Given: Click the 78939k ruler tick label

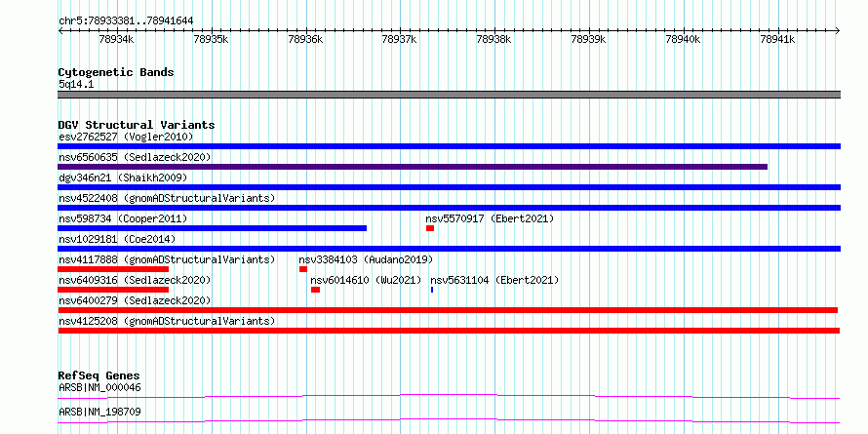Looking at the screenshot, I should pos(589,39).
